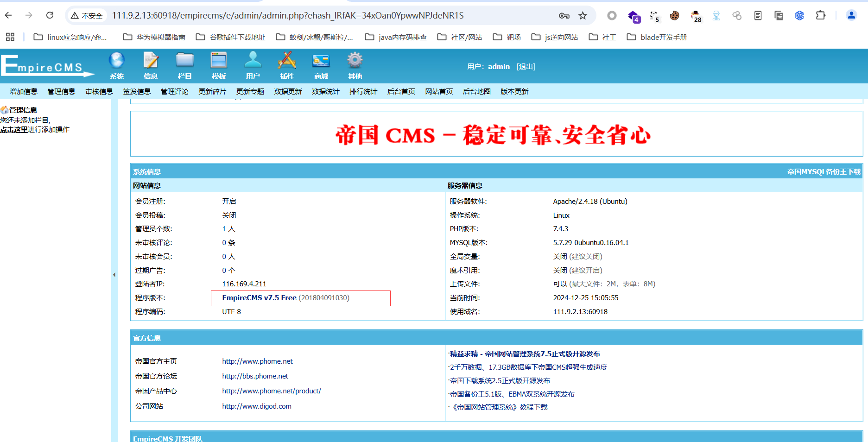Bookmark page with star icon
Image resolution: width=868 pixels, height=442 pixels.
(583, 16)
